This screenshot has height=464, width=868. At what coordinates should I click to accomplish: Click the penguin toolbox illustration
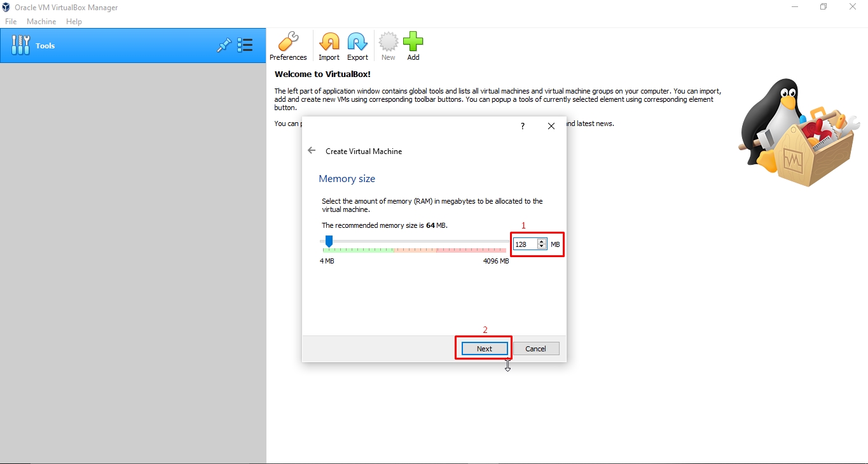coord(799,132)
